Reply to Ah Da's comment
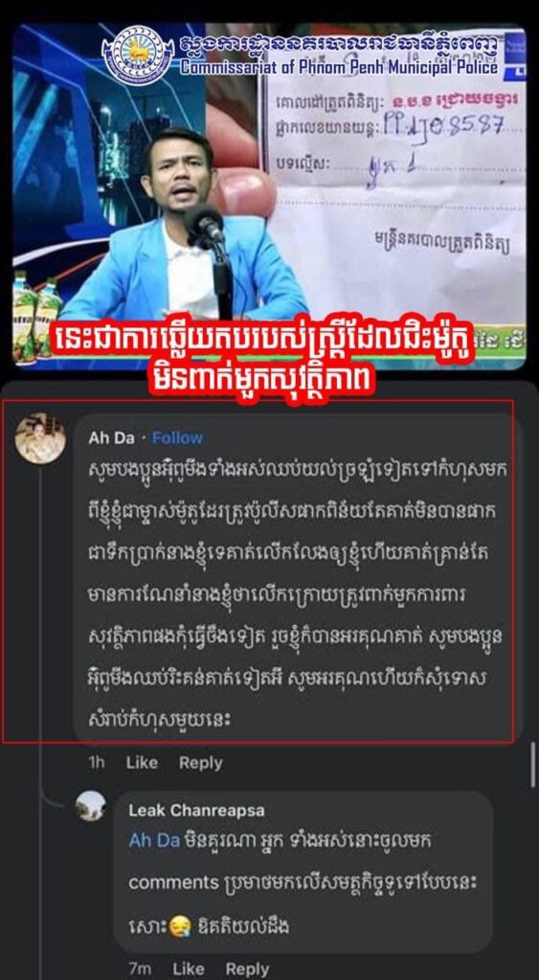 [x=201, y=763]
